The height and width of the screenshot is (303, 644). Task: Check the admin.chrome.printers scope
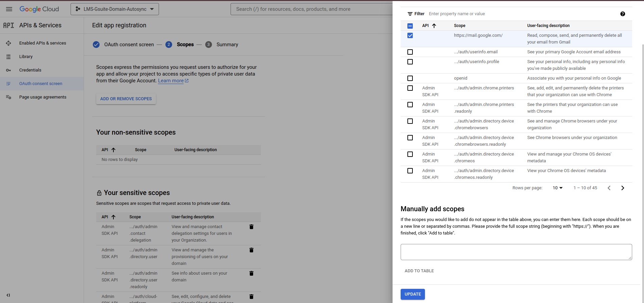point(410,88)
